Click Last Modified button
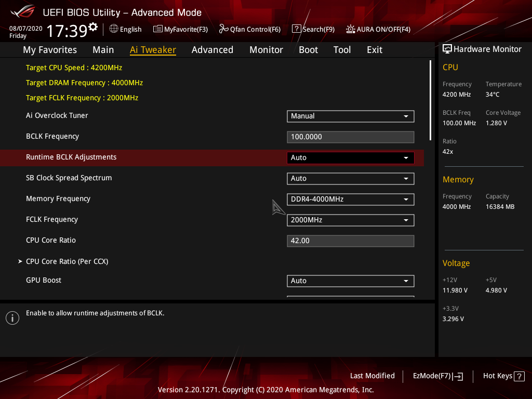Image resolution: width=532 pixels, height=399 pixels. point(372,376)
